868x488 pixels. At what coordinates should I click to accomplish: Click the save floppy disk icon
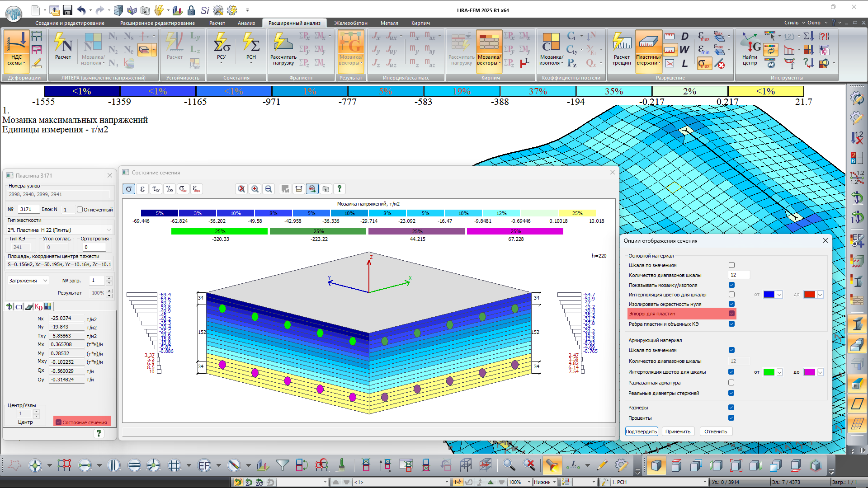click(x=67, y=10)
